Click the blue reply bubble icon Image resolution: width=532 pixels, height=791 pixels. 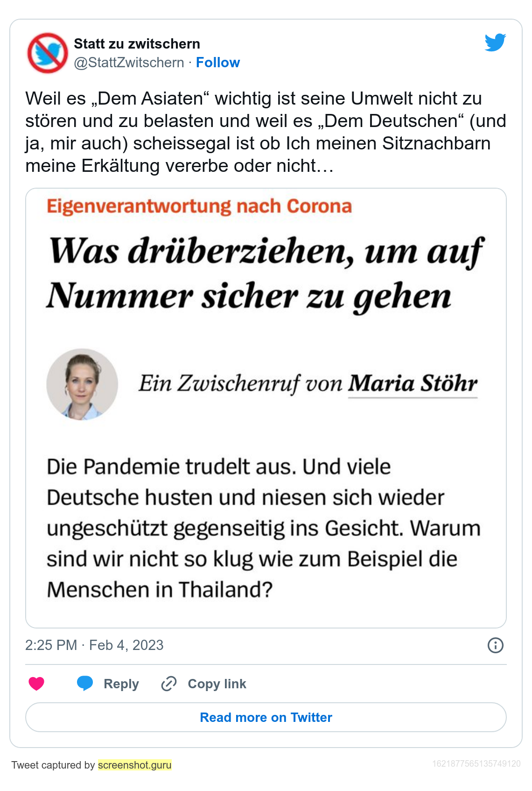point(85,683)
